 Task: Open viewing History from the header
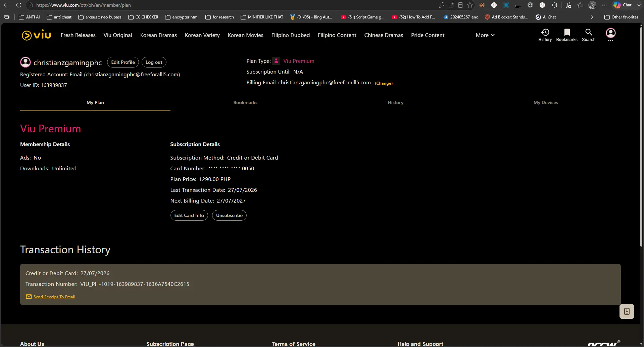tap(545, 35)
